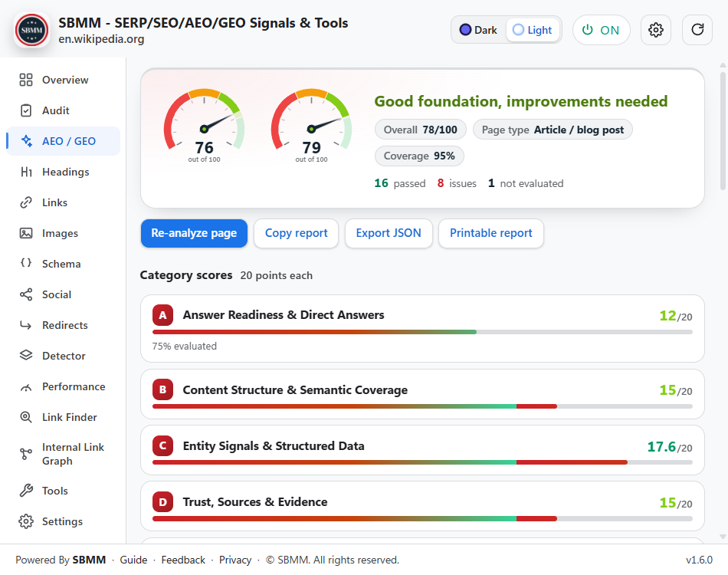Switch to Dark theme
The height and width of the screenshot is (575, 728).
click(x=478, y=30)
